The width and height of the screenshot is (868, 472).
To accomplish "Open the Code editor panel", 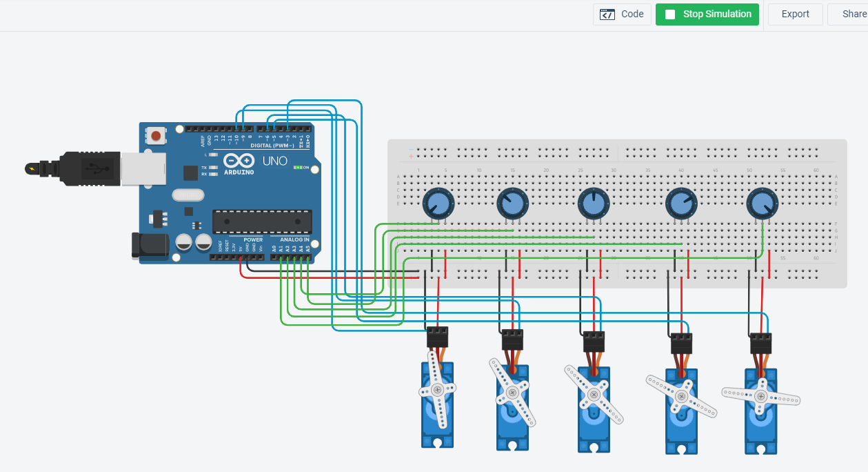I will click(x=622, y=14).
